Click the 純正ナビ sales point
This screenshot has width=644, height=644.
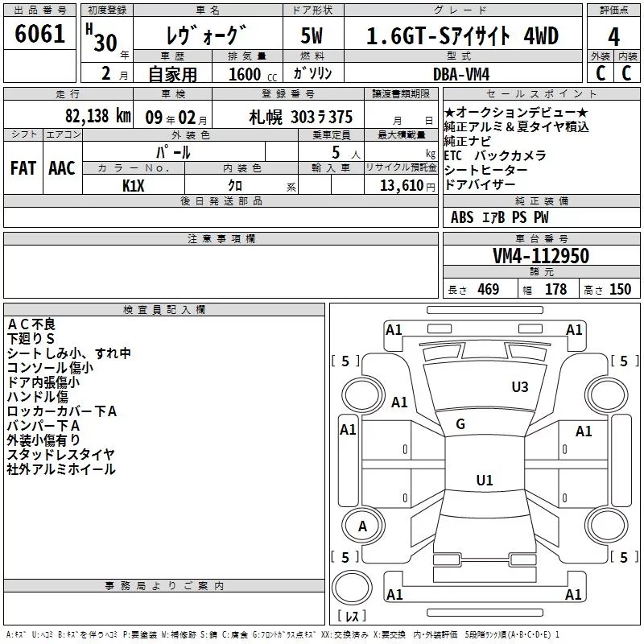tap(468, 141)
